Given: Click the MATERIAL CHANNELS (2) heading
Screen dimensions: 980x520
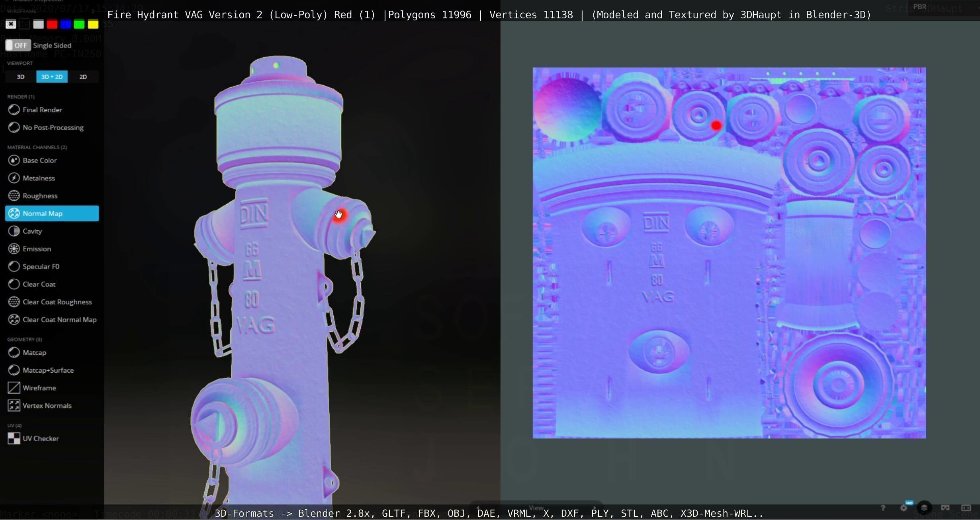Looking at the screenshot, I should 37,147.
